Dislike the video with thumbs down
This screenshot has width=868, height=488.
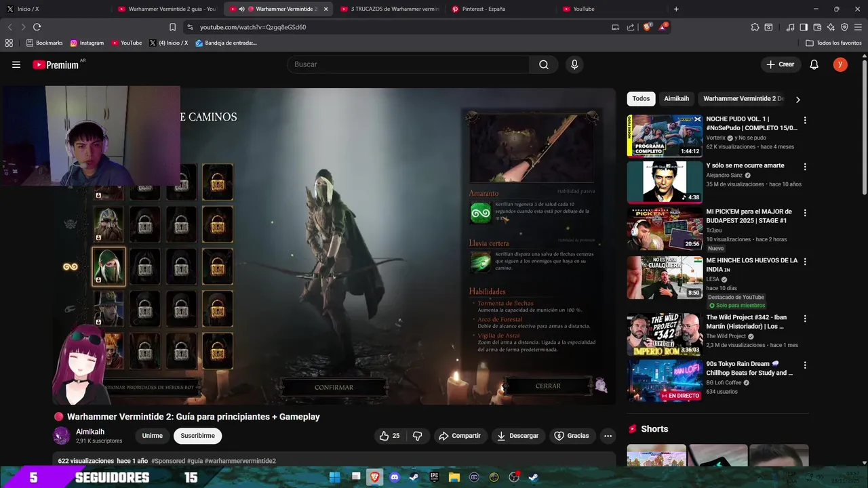coord(418,436)
